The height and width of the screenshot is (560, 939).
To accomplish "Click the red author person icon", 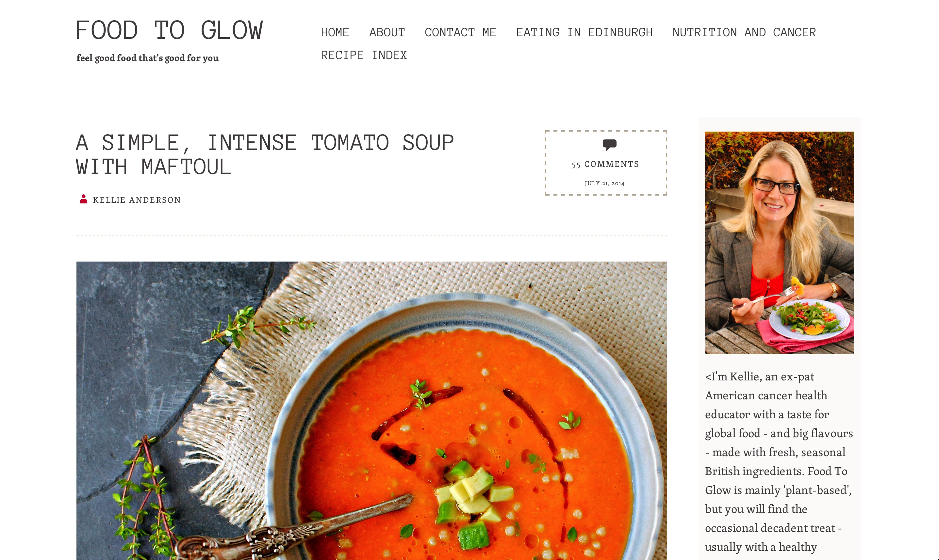I will [83, 199].
